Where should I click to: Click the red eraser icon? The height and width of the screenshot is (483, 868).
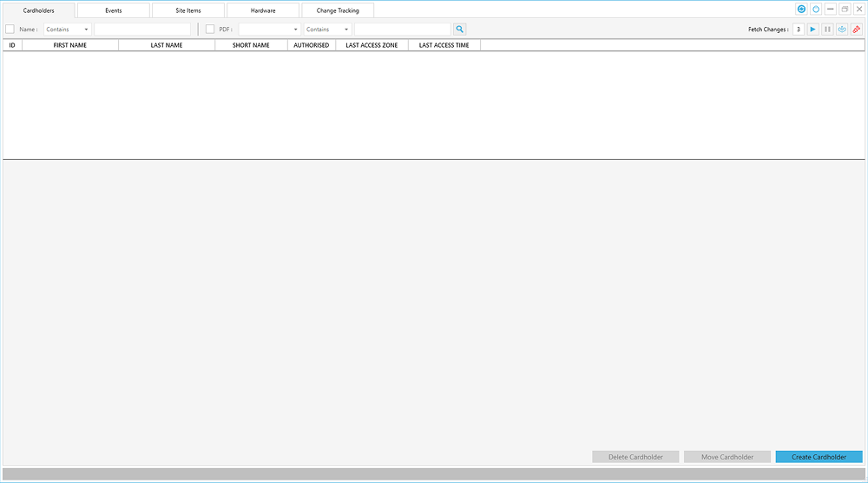[857, 30]
